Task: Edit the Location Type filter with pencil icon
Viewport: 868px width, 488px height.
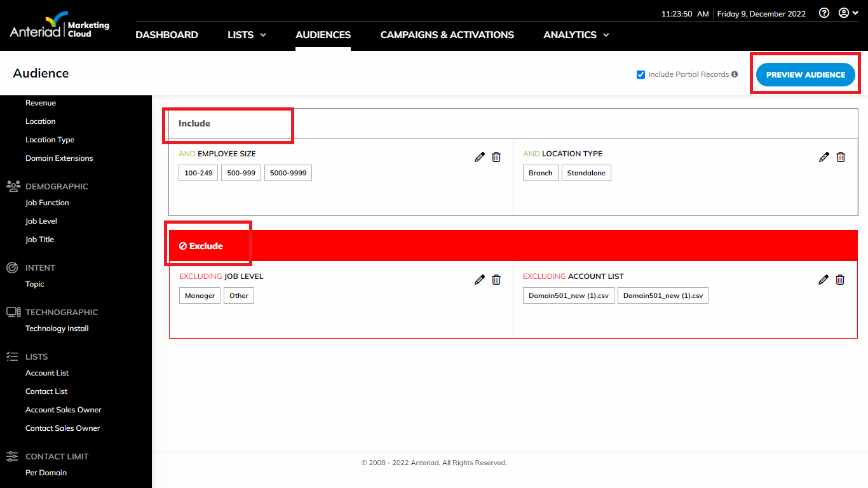Action: pyautogui.click(x=824, y=157)
